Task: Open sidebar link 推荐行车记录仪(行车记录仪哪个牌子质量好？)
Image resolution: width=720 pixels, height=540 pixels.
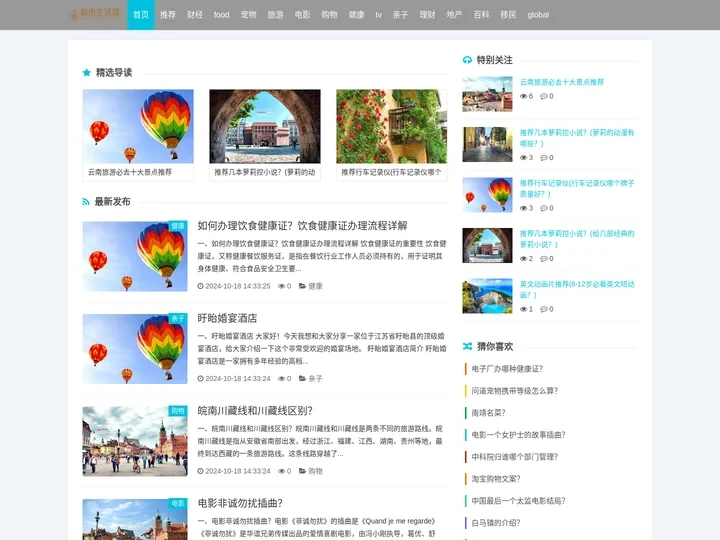Action: click(x=577, y=189)
